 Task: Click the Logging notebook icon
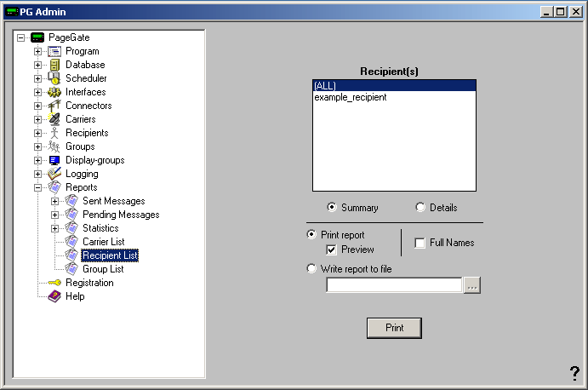tap(54, 174)
